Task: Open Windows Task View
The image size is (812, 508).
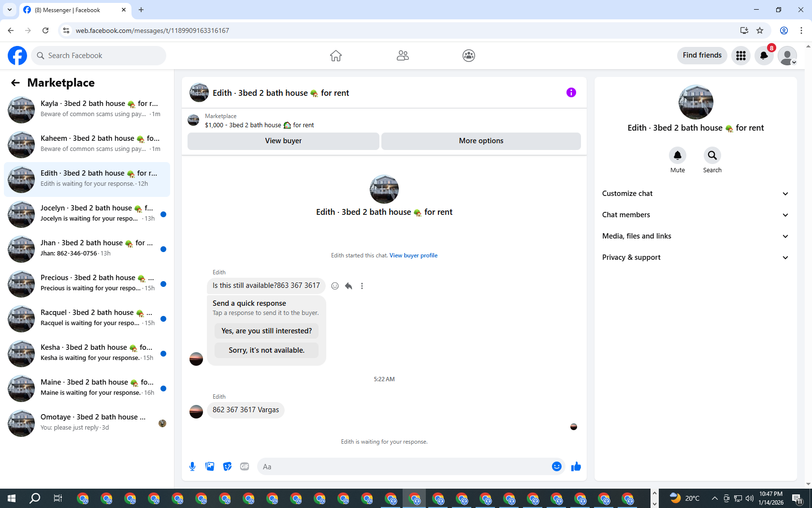Action: pos(58,498)
